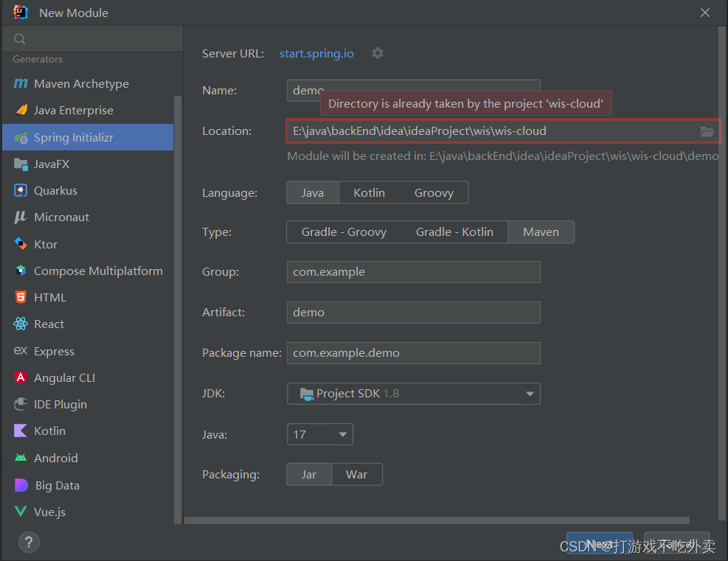Viewport: 728px width, 561px height.
Task: Select Quarkus generator entry
Action: pos(88,191)
